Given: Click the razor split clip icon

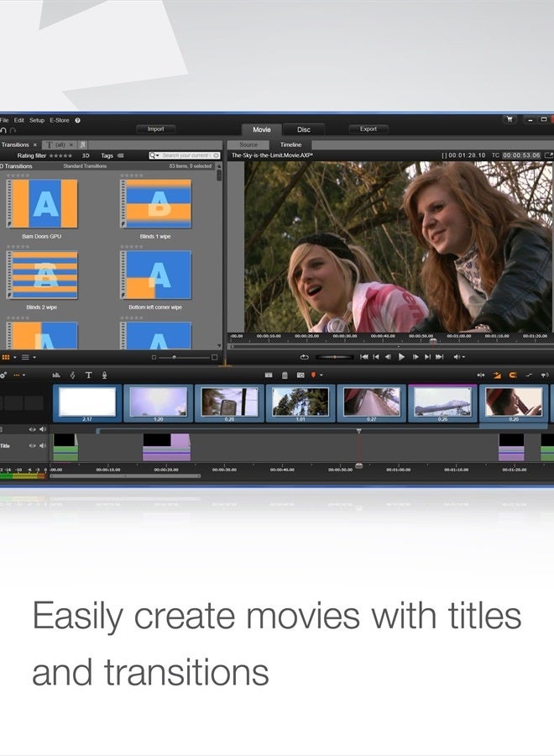Looking at the screenshot, I should click(x=269, y=375).
